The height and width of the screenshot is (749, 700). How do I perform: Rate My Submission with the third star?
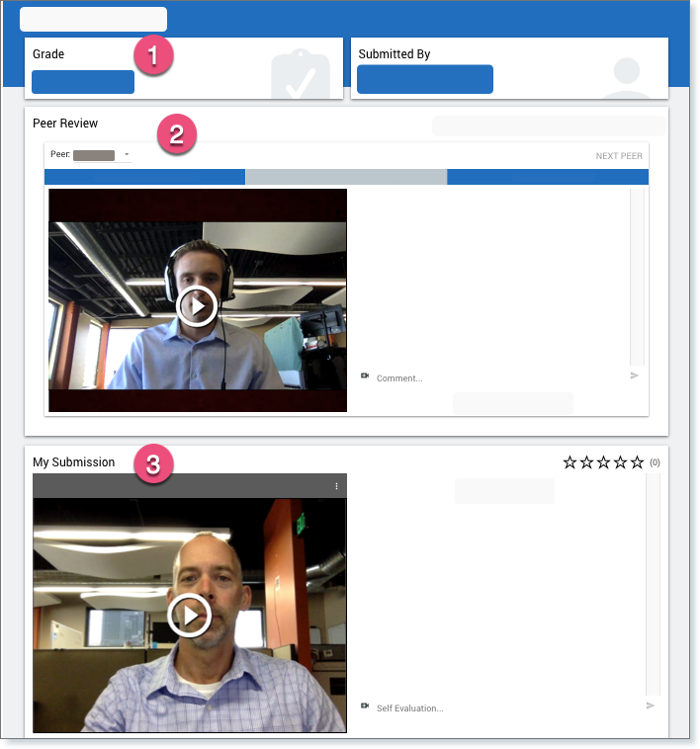(603, 462)
